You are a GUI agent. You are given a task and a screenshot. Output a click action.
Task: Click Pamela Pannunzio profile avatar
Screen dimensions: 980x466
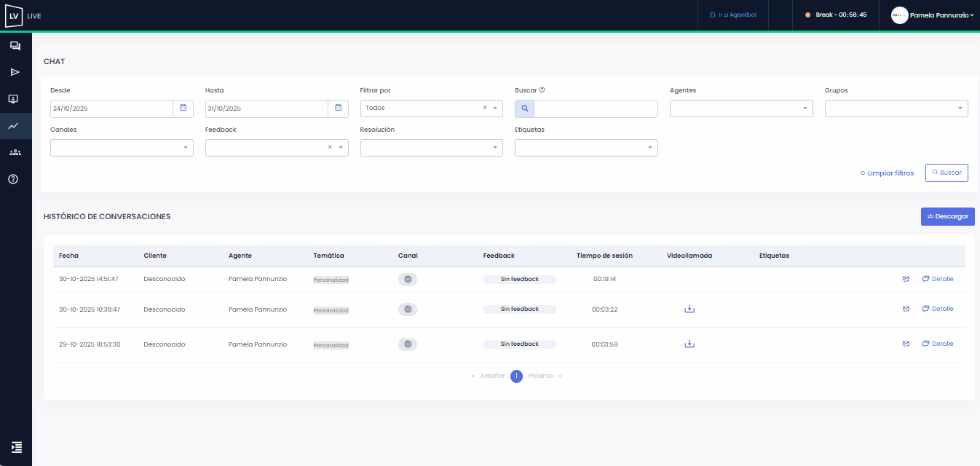pos(899,15)
